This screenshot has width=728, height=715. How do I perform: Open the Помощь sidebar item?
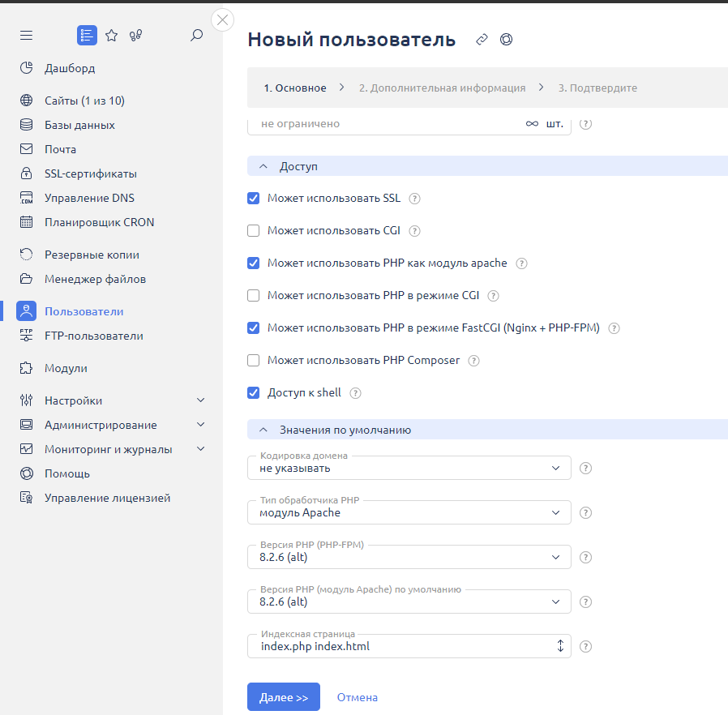click(66, 473)
